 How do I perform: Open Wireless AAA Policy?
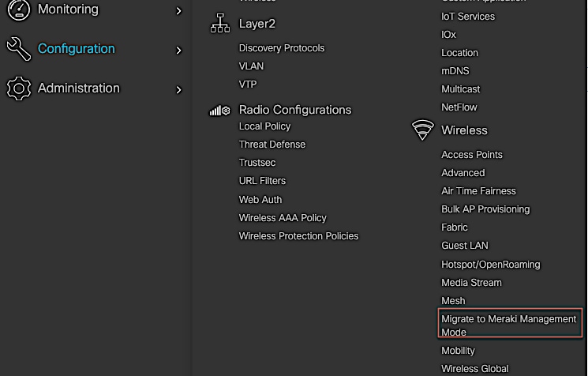[283, 218]
